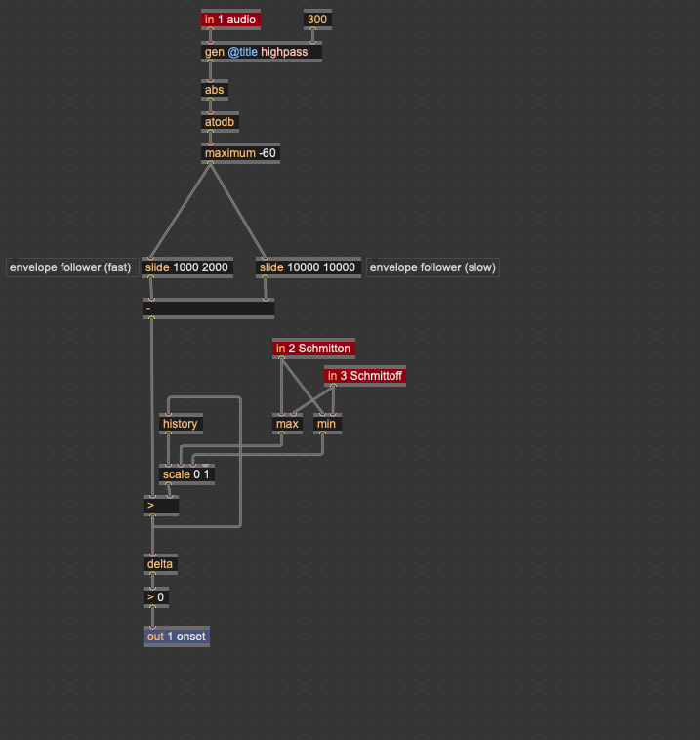The width and height of the screenshot is (700, 740).
Task: Select the gen @title highpass object
Action: (x=261, y=52)
